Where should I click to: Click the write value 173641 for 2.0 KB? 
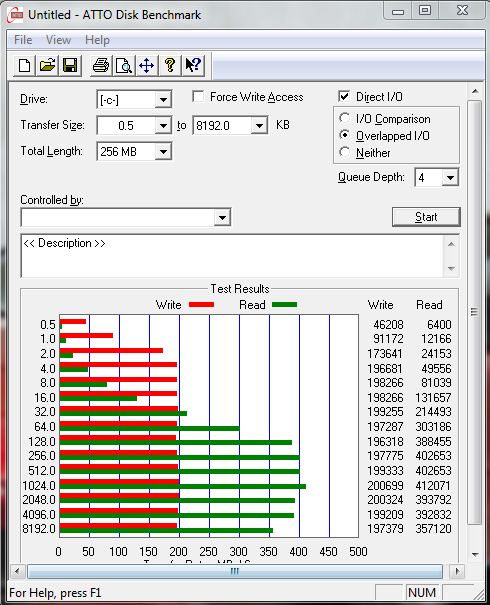coord(385,353)
